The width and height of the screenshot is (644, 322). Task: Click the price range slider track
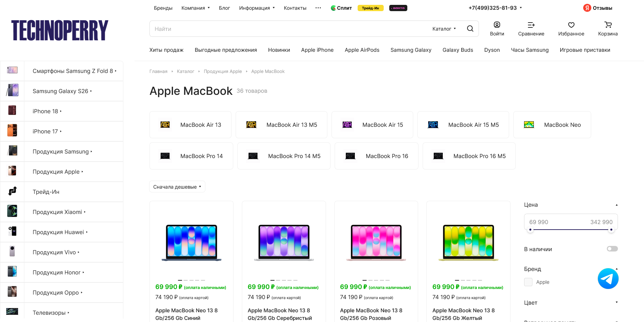coord(571,230)
